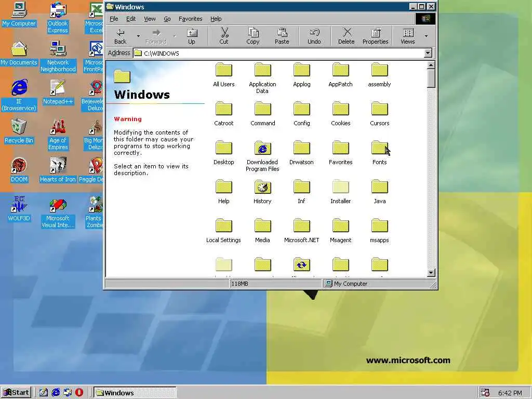Launch Opera from Quick Launch
Screen dimensions: 532x399
click(79, 393)
